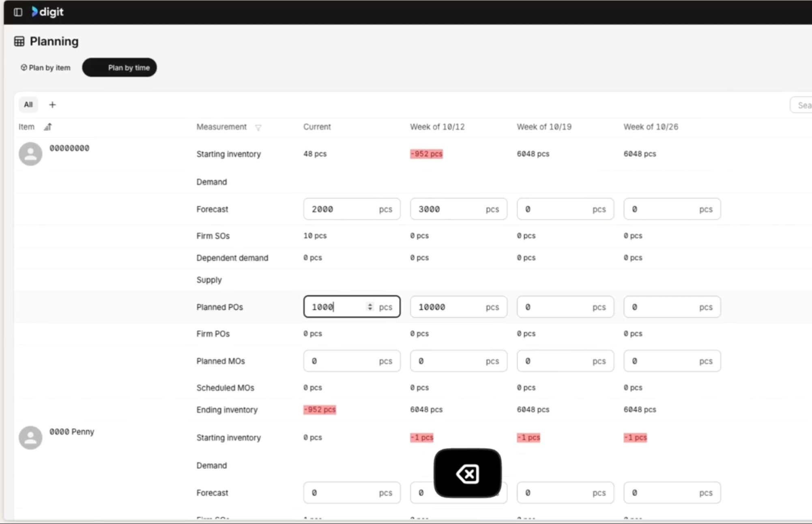Select the All tab

point(28,105)
